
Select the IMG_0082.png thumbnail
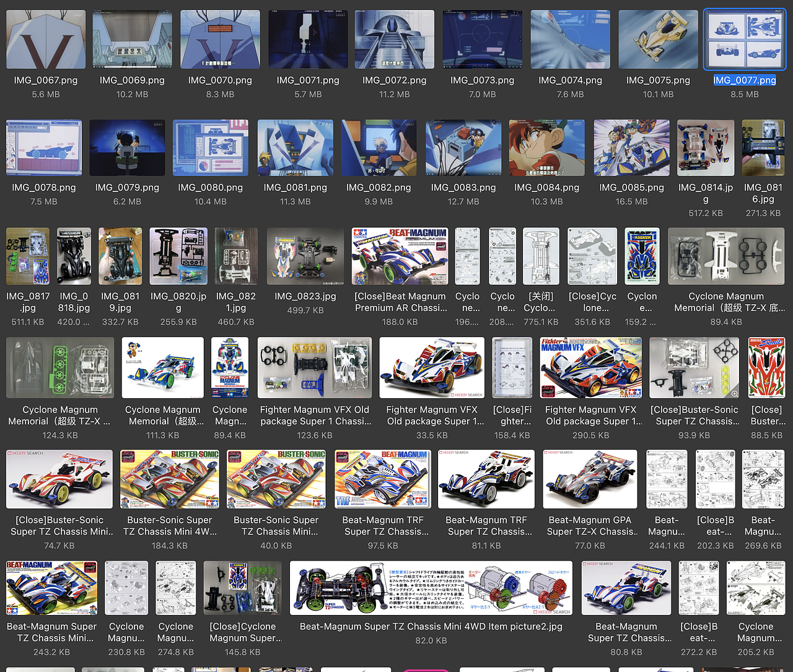[379, 148]
